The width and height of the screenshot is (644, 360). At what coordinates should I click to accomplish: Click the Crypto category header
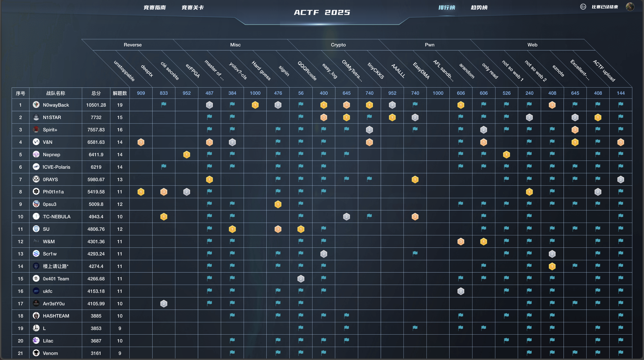[338, 45]
